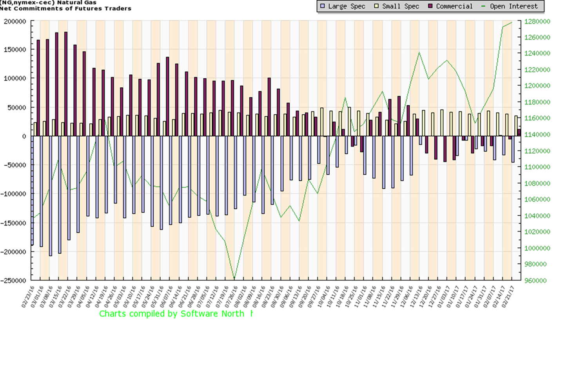Click the 960000 right axis value
This screenshot has width=588, height=379.
pos(535,281)
